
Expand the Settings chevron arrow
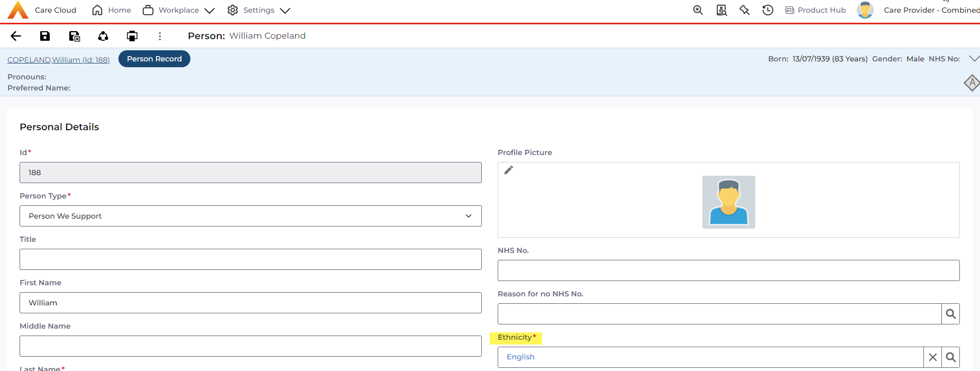click(285, 11)
